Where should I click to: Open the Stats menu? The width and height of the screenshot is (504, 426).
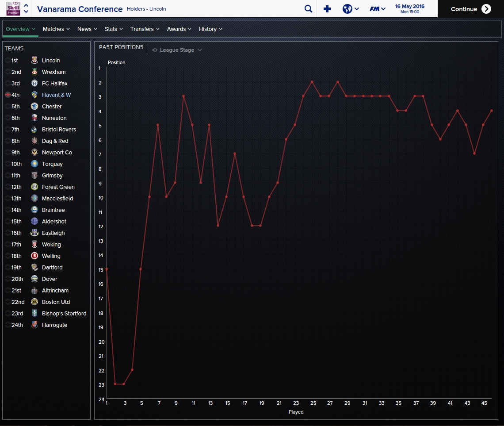(114, 29)
